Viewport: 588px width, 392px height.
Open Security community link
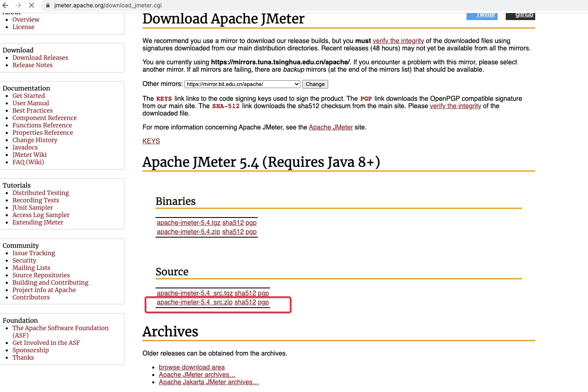point(24,260)
